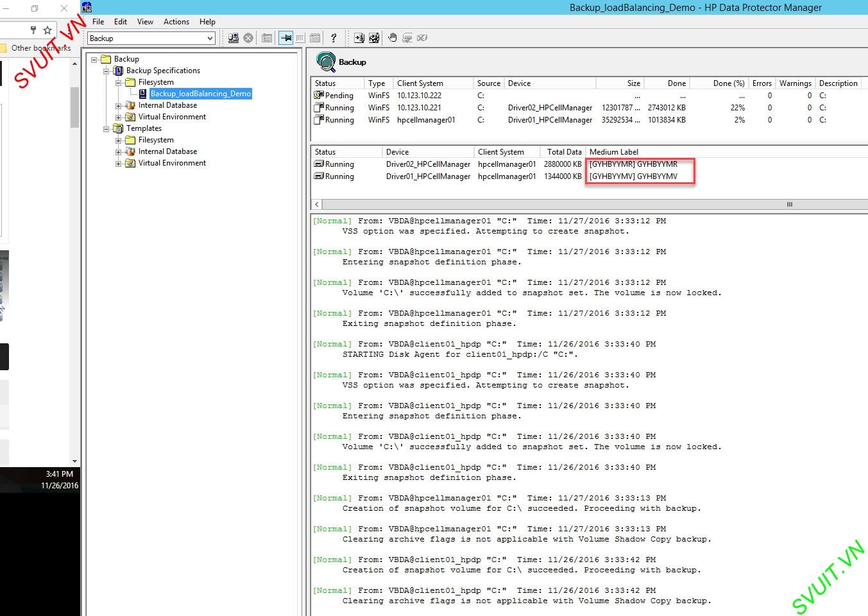Open the File menu
This screenshot has width=868, height=616.
pyautogui.click(x=98, y=21)
